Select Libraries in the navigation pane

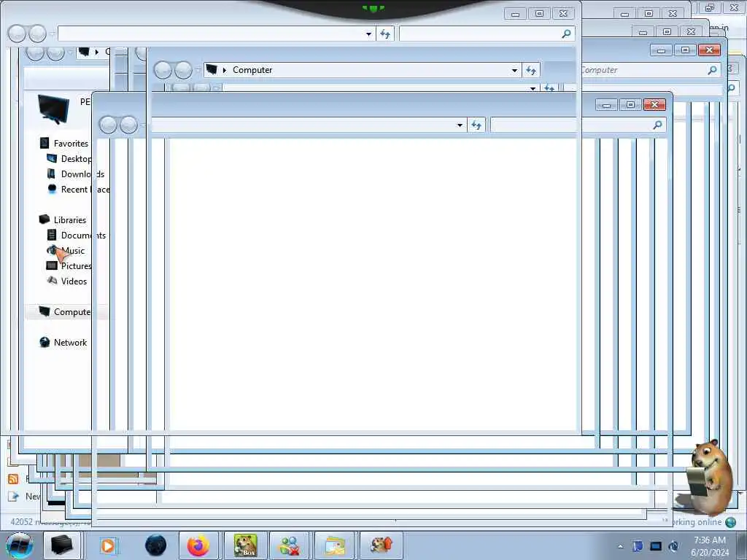click(63, 220)
